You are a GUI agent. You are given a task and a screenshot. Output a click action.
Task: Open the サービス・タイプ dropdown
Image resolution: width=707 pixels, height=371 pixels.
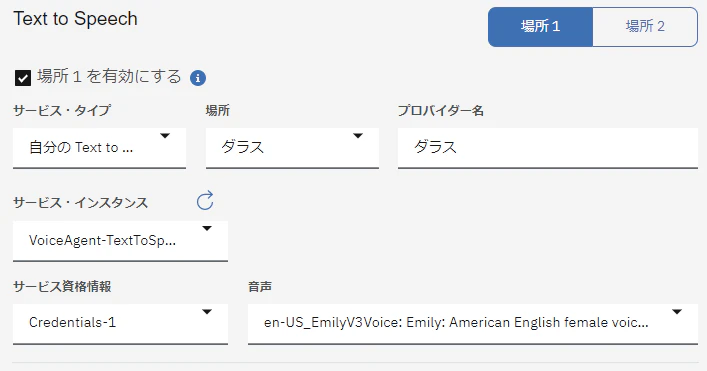click(99, 148)
